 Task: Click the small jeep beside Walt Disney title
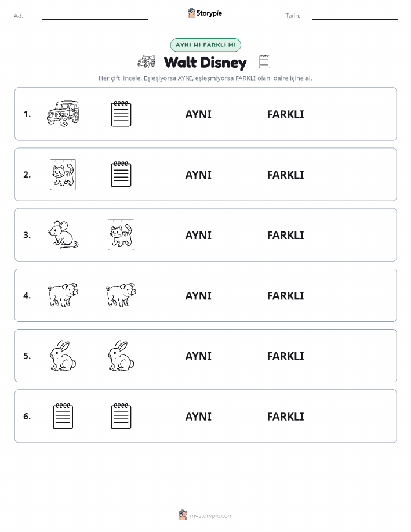click(146, 61)
